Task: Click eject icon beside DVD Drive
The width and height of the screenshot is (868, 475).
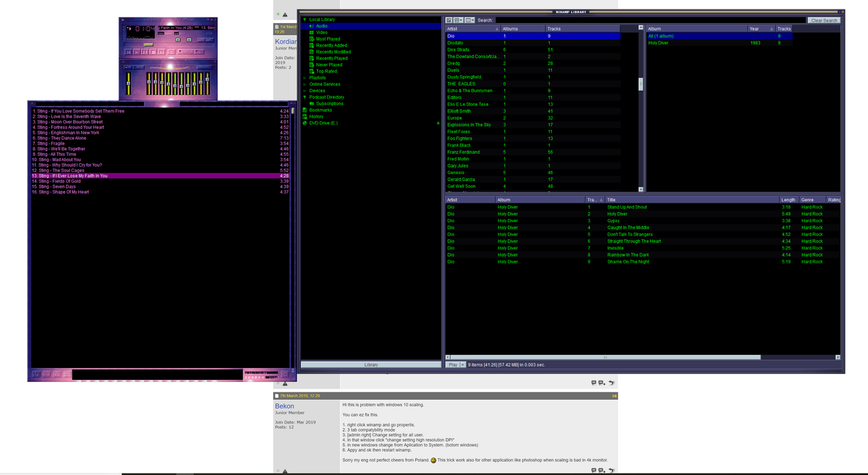Action: (439, 123)
